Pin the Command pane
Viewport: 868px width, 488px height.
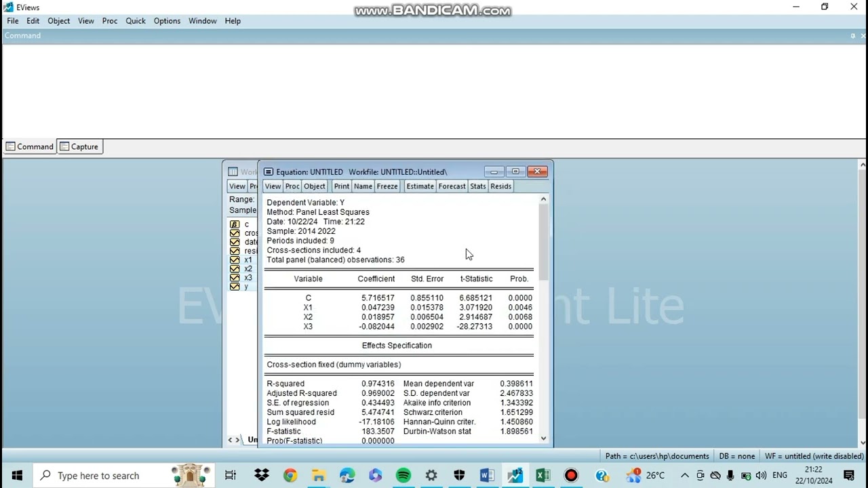[x=853, y=36]
